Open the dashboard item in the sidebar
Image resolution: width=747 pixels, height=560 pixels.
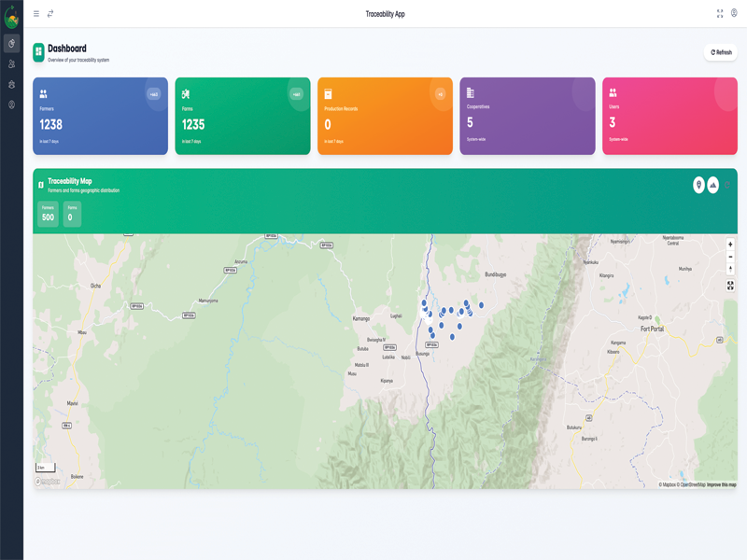[11, 44]
